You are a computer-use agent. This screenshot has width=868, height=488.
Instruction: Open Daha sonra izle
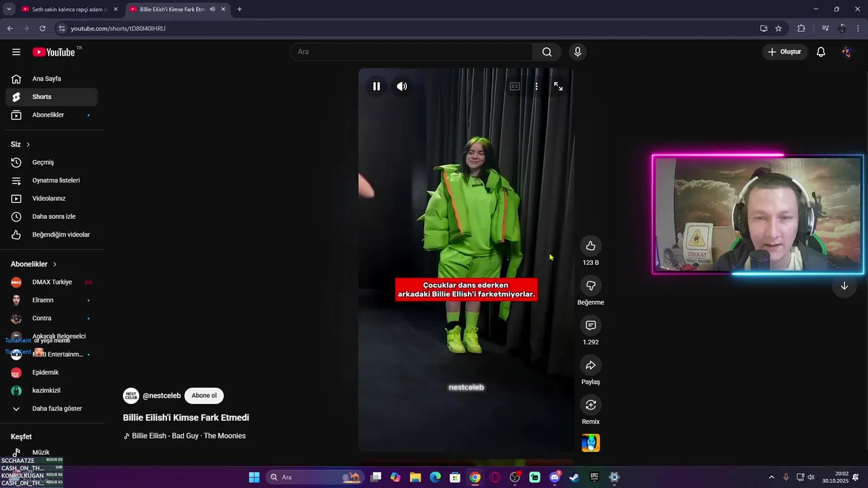pyautogui.click(x=52, y=217)
